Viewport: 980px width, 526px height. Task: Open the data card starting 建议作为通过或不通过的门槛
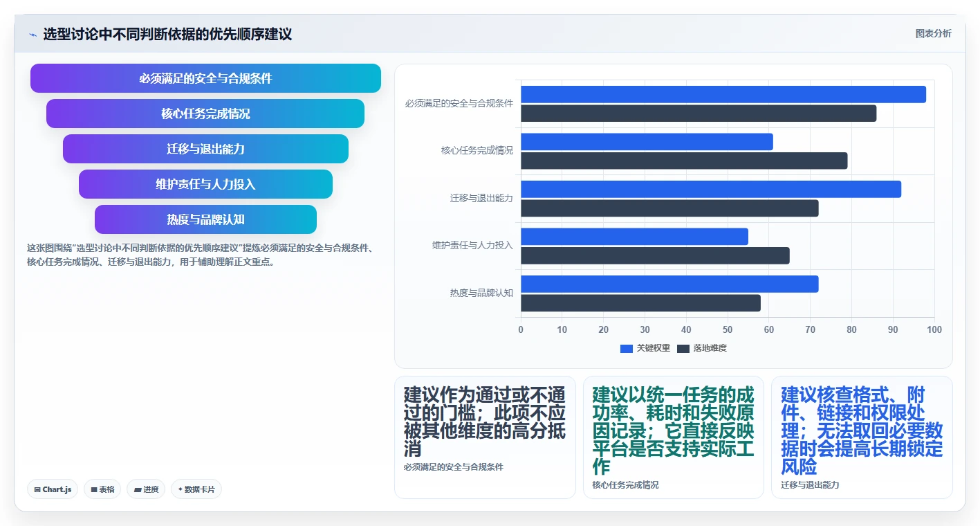pyautogui.click(x=485, y=437)
